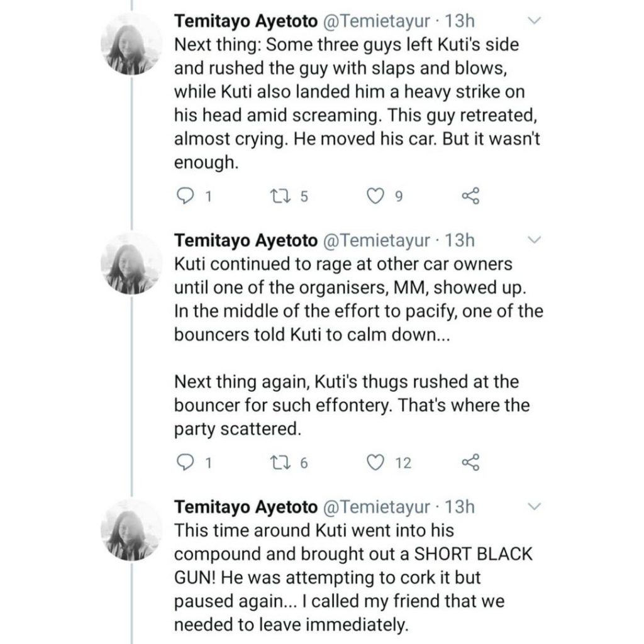Image resolution: width=644 pixels, height=644 pixels.
Task: Like the tweet with 12 likes
Action: [375, 463]
